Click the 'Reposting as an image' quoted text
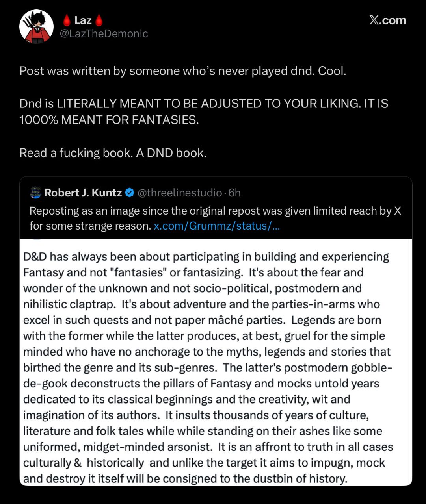426x504 pixels. 215,219
